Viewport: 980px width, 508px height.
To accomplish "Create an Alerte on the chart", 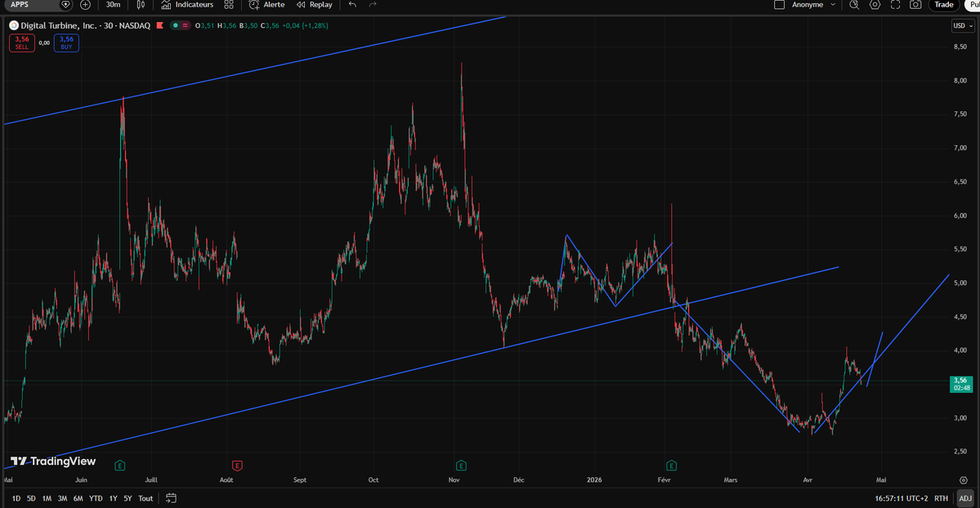I will [267, 5].
